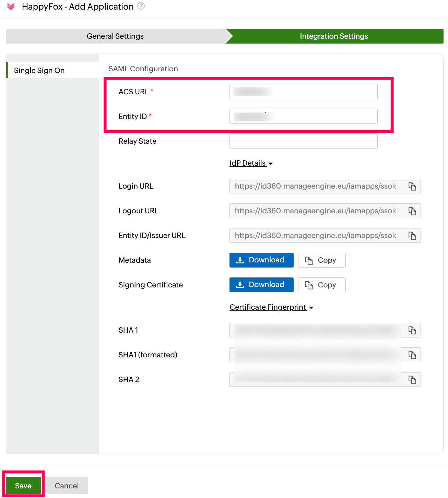Click the Relay State label
The height and width of the screenshot is (498, 448).
[x=138, y=141]
